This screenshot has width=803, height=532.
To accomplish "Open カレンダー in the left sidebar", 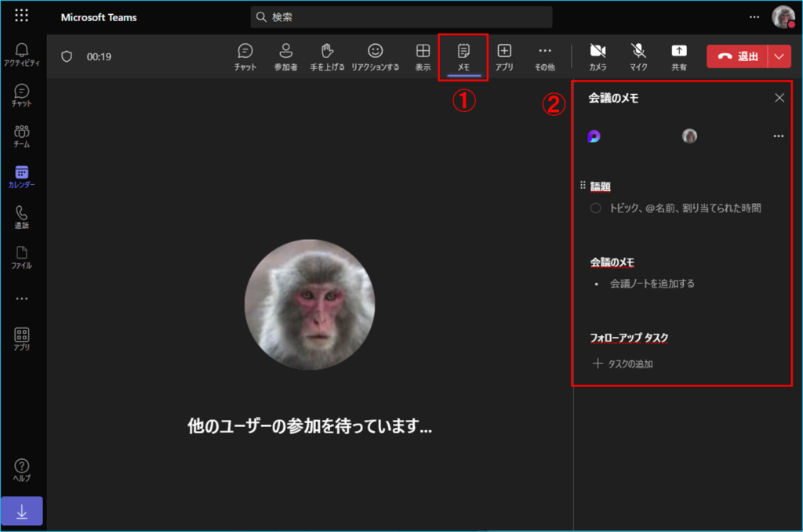I will pos(22,177).
